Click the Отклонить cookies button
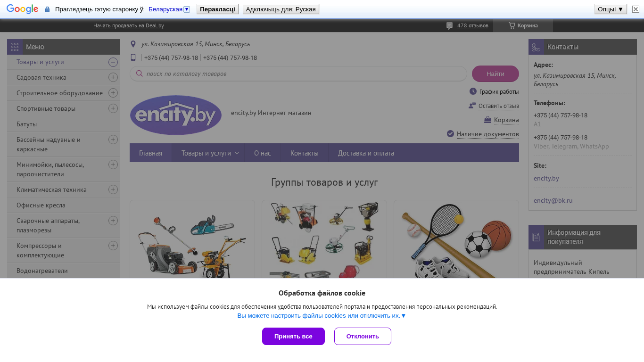This screenshot has height=362, width=644. pos(363,336)
